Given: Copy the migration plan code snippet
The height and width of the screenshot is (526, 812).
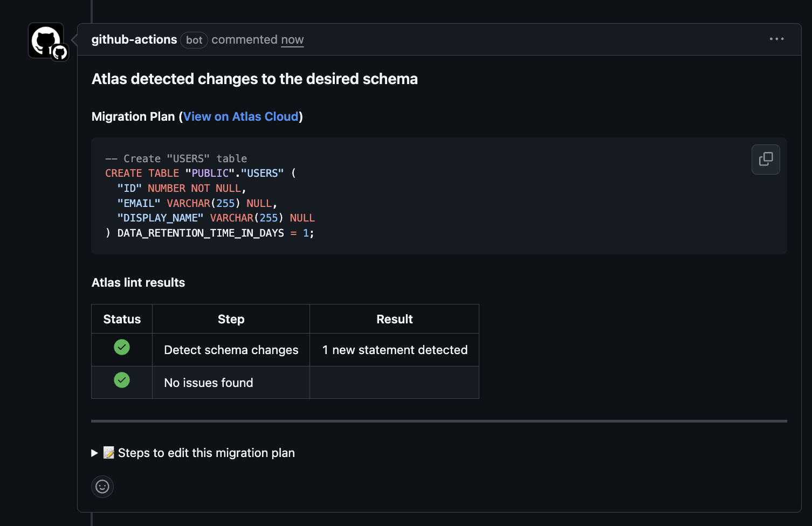Looking at the screenshot, I should tap(765, 159).
